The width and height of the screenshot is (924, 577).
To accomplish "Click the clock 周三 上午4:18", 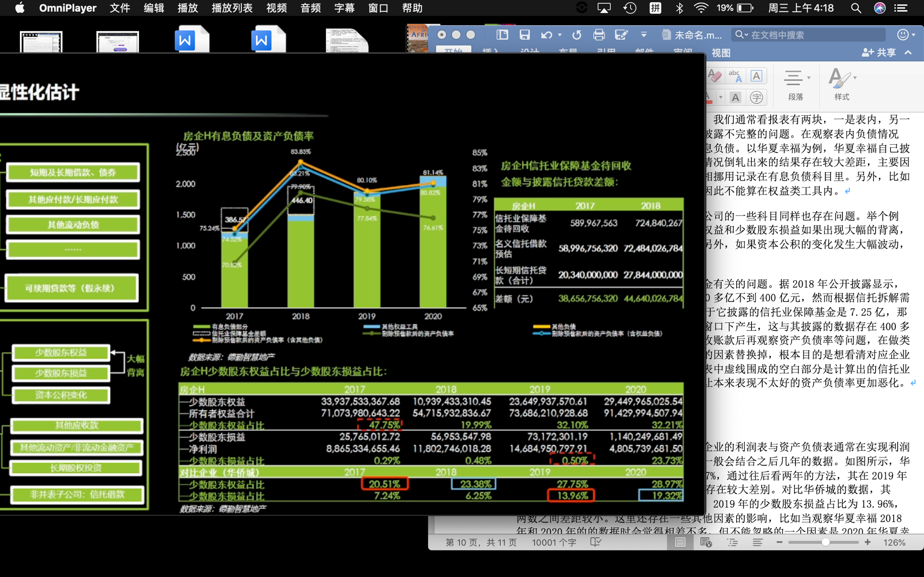I will pos(800,8).
